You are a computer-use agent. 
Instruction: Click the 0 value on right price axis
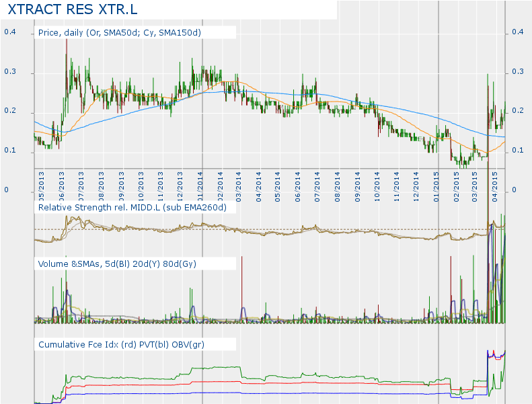[x=514, y=190]
